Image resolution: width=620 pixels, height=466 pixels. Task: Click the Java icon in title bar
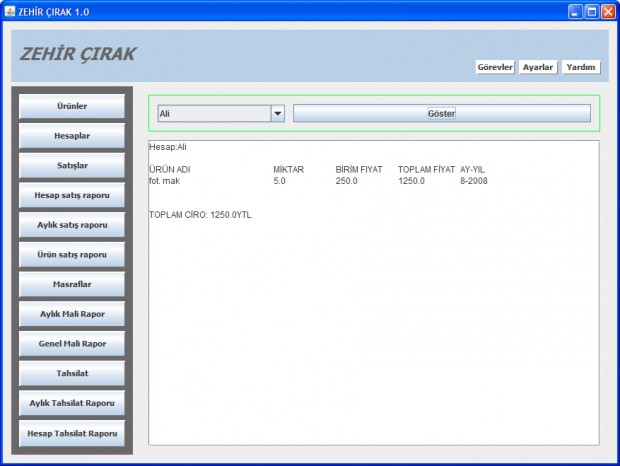point(10,11)
